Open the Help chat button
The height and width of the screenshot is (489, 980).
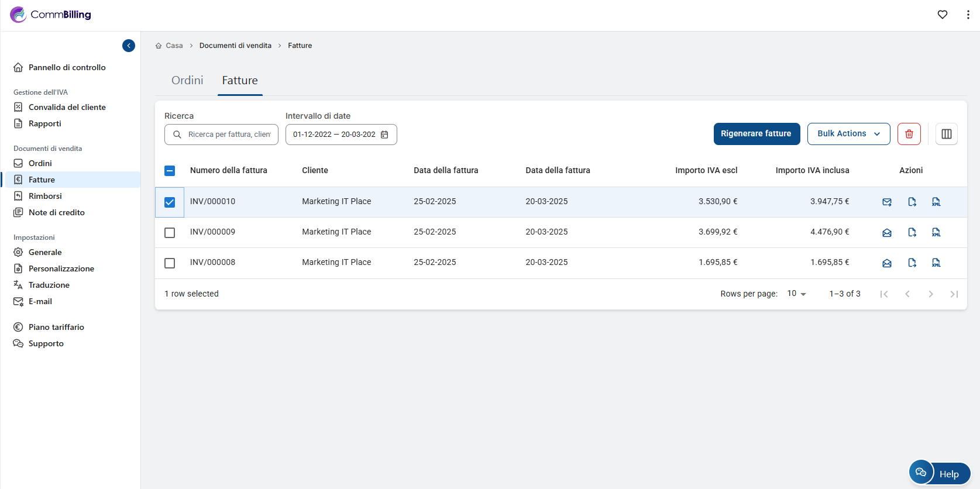(940, 473)
